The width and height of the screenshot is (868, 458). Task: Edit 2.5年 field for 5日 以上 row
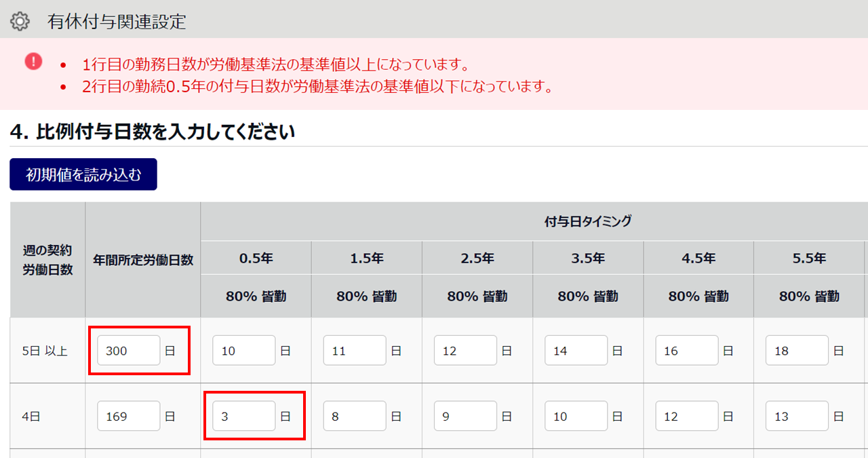pyautogui.click(x=465, y=351)
